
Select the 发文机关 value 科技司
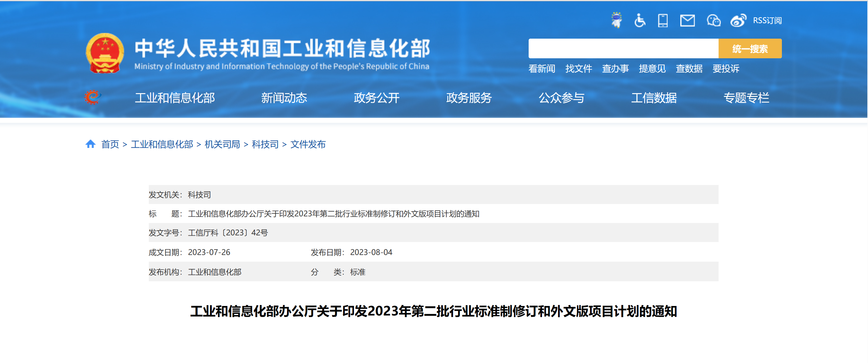[x=199, y=194]
